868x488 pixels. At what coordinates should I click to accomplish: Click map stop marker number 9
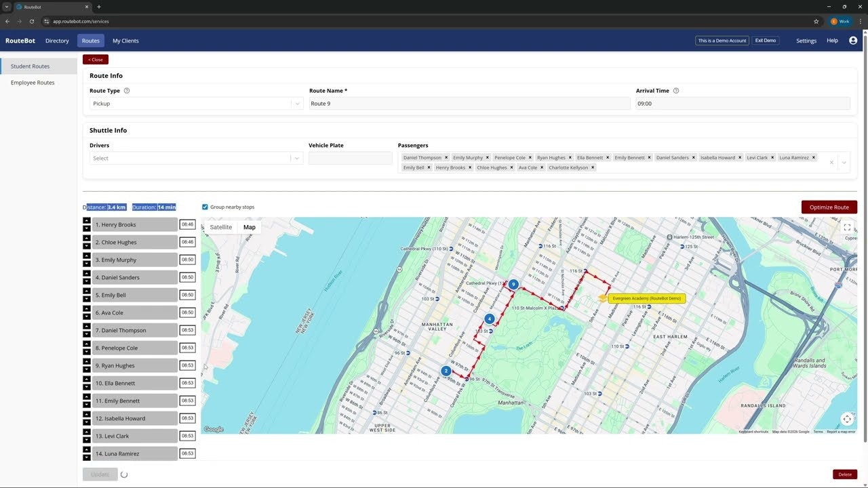514,285
